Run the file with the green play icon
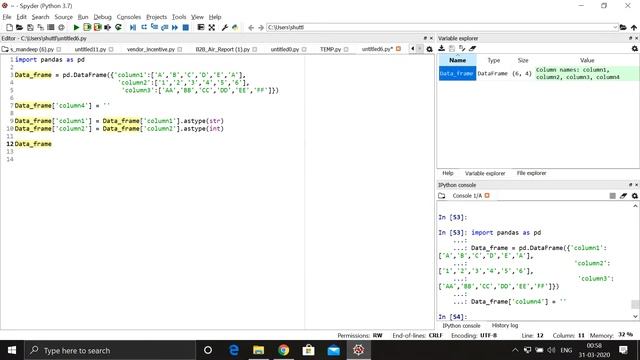The width and height of the screenshot is (640, 360). [76, 27]
